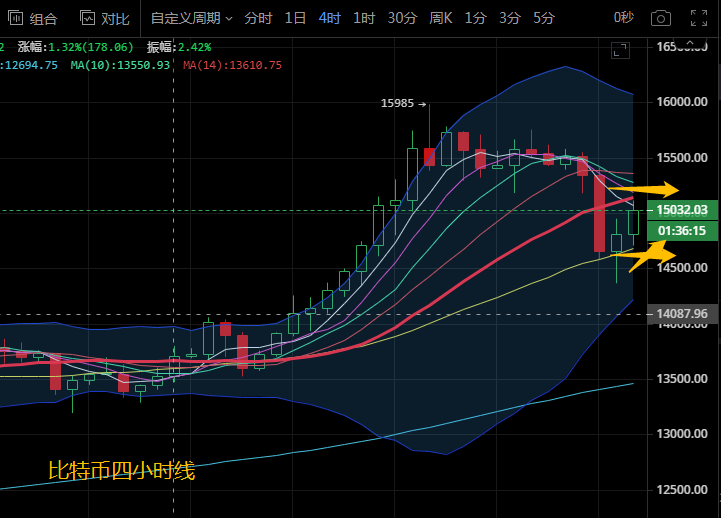Click the 14087.96 price level label
Screen dimensions: 721x518
683,314
